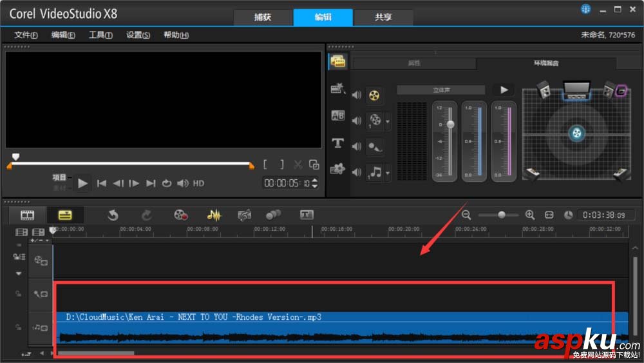Redo action in timeline toolbar

(x=146, y=215)
